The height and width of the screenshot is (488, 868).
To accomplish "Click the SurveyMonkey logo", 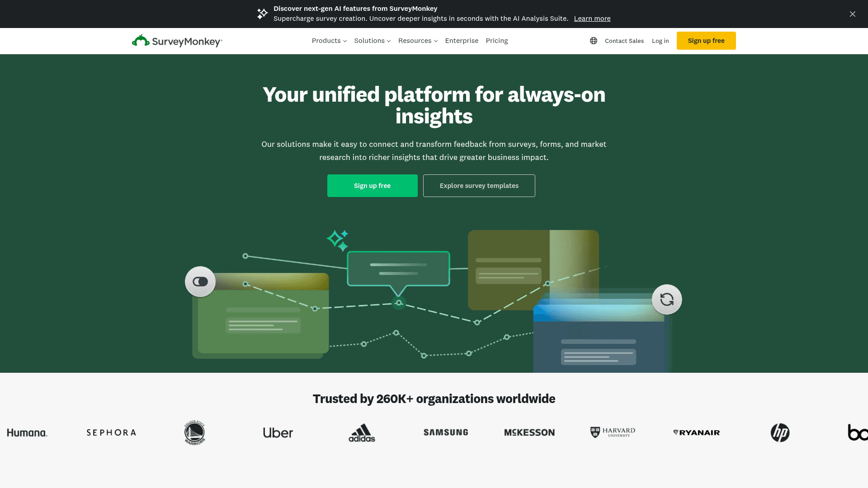I will point(177,41).
